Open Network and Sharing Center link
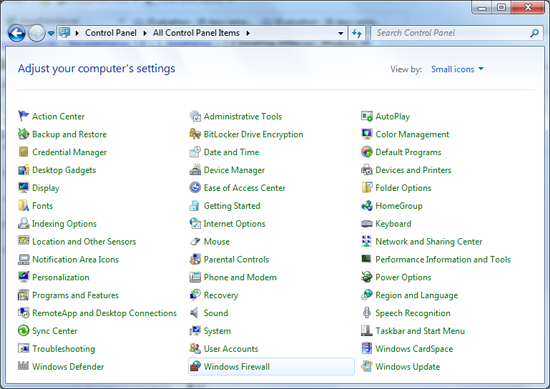 click(429, 241)
